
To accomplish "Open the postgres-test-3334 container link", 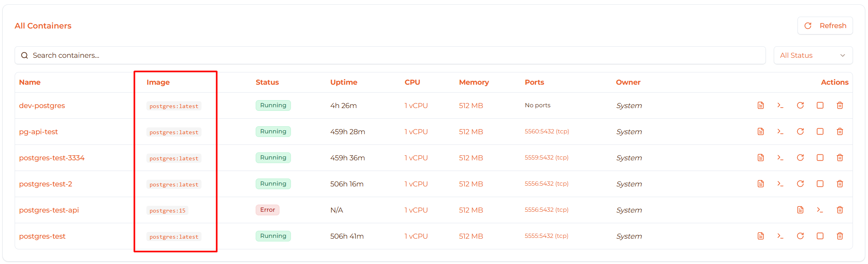I will pyautogui.click(x=52, y=158).
